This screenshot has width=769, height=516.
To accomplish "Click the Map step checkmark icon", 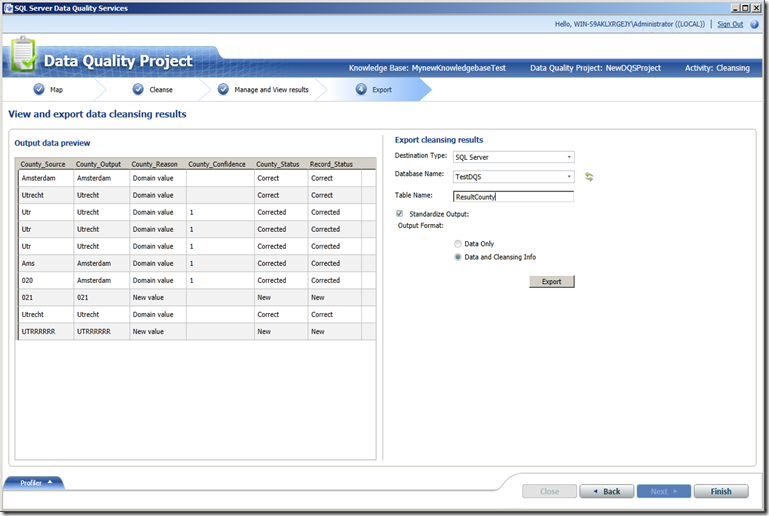I will coord(38,89).
